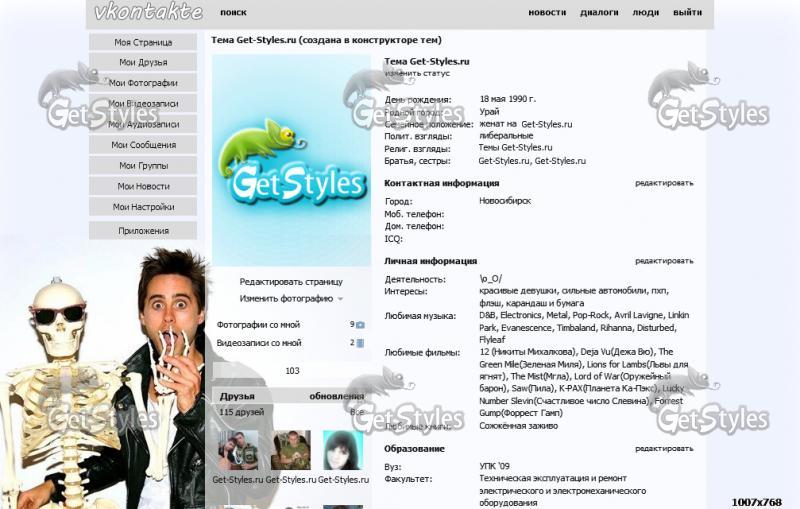
Task: Open Мои Друзья in sidebar
Action: [x=143, y=62]
